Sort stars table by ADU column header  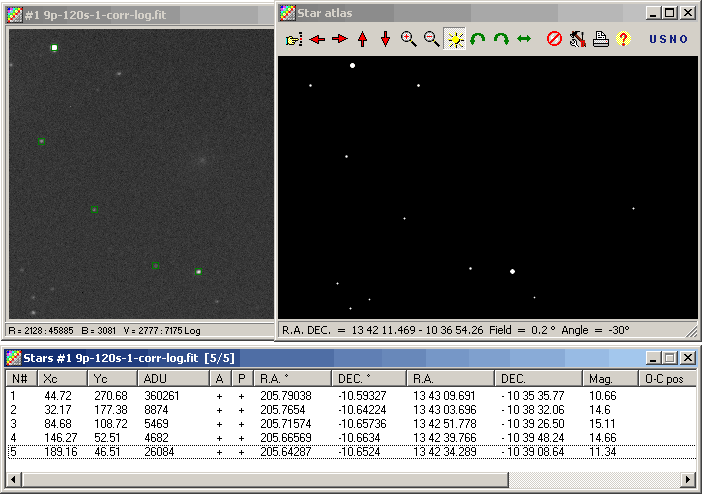[174, 378]
